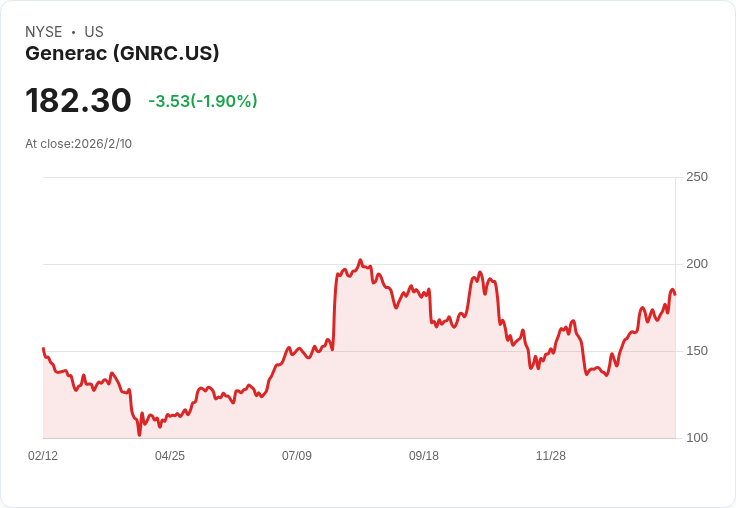This screenshot has height=508, width=736.
Task: Click the NYSE exchange label
Action: pyautogui.click(x=43, y=32)
